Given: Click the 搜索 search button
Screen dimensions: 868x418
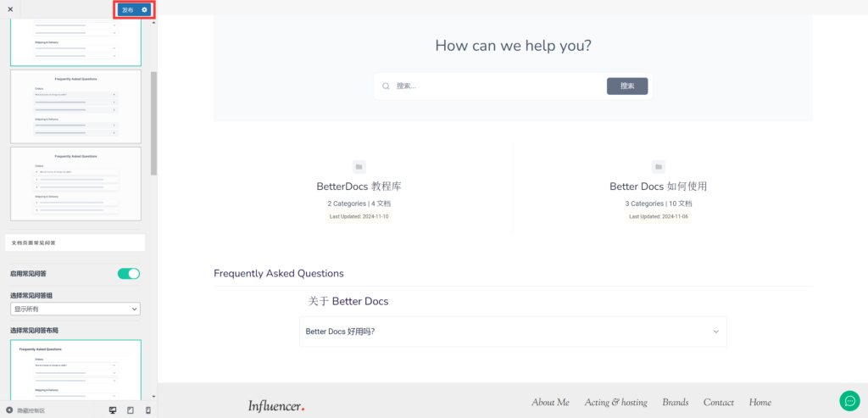Looking at the screenshot, I should (x=627, y=86).
